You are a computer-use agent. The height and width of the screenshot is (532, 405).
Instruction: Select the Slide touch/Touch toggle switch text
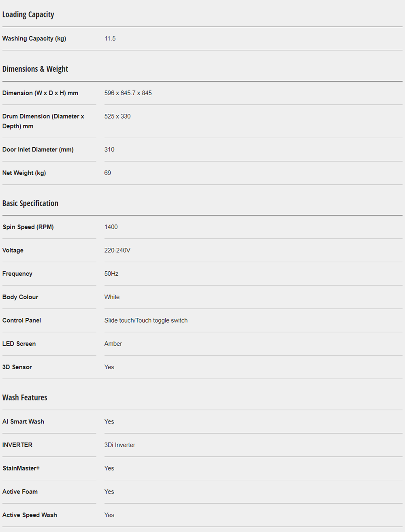coord(146,320)
